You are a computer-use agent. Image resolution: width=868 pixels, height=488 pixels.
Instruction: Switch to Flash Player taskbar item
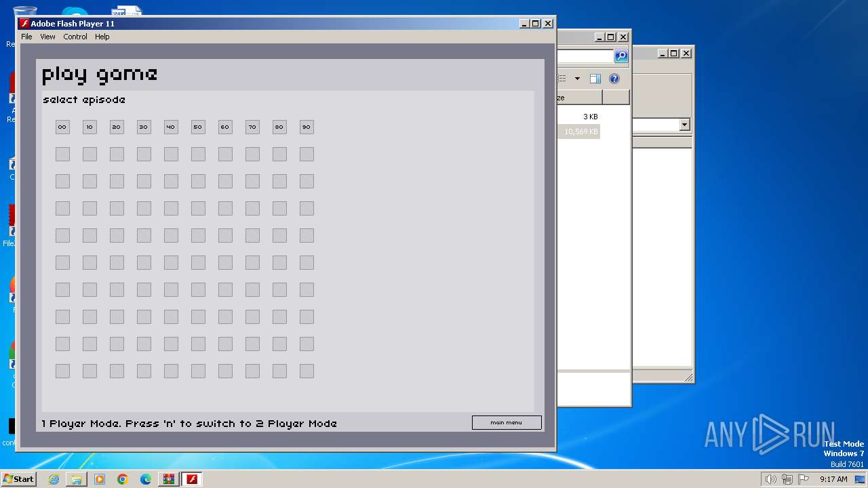tap(193, 479)
